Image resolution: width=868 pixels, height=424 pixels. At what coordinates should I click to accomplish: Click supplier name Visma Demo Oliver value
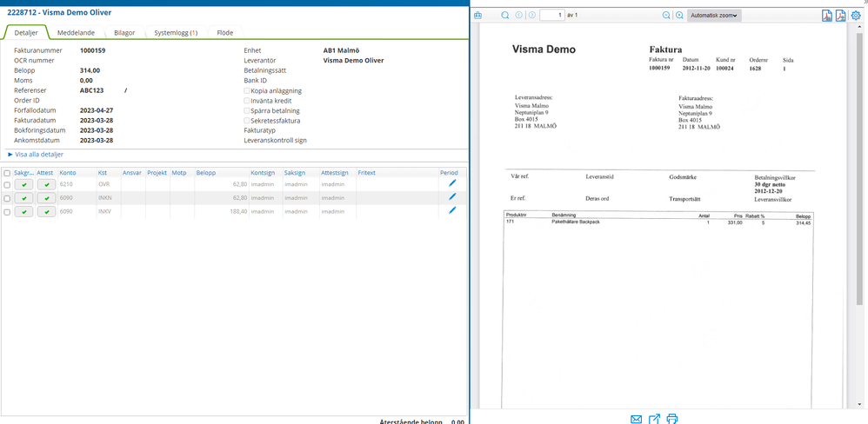353,61
